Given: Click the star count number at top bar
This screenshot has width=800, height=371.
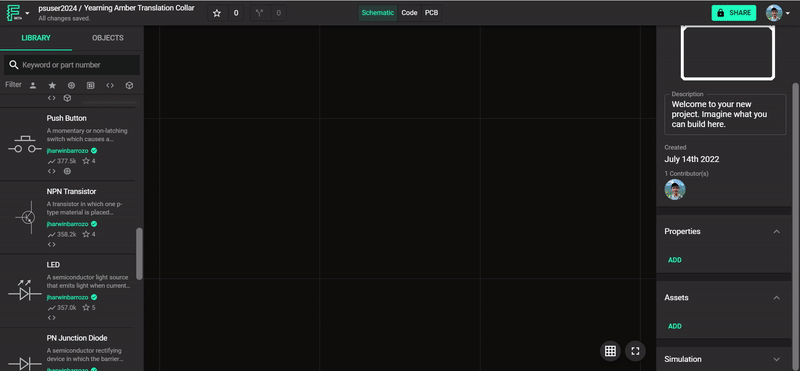Looking at the screenshot, I should click(236, 13).
